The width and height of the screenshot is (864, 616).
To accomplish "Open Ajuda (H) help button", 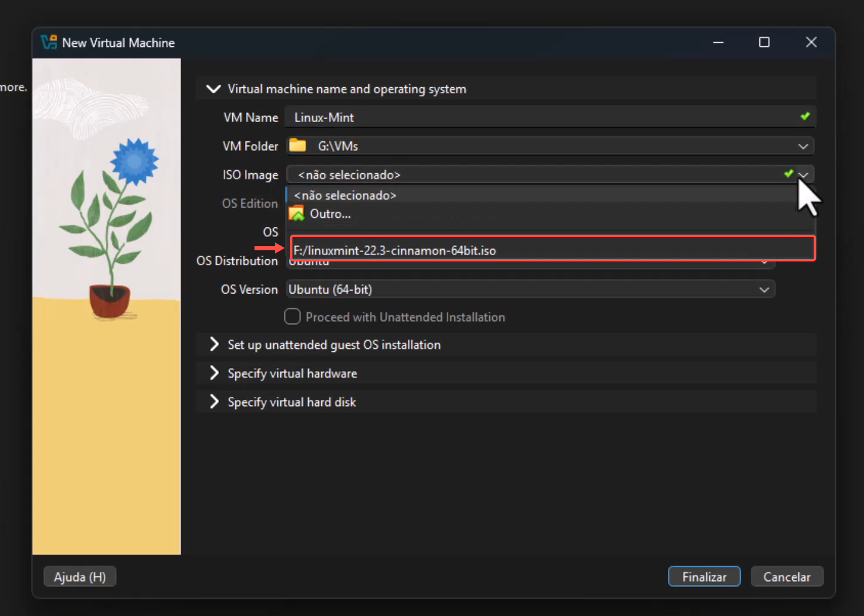I will coord(79,576).
